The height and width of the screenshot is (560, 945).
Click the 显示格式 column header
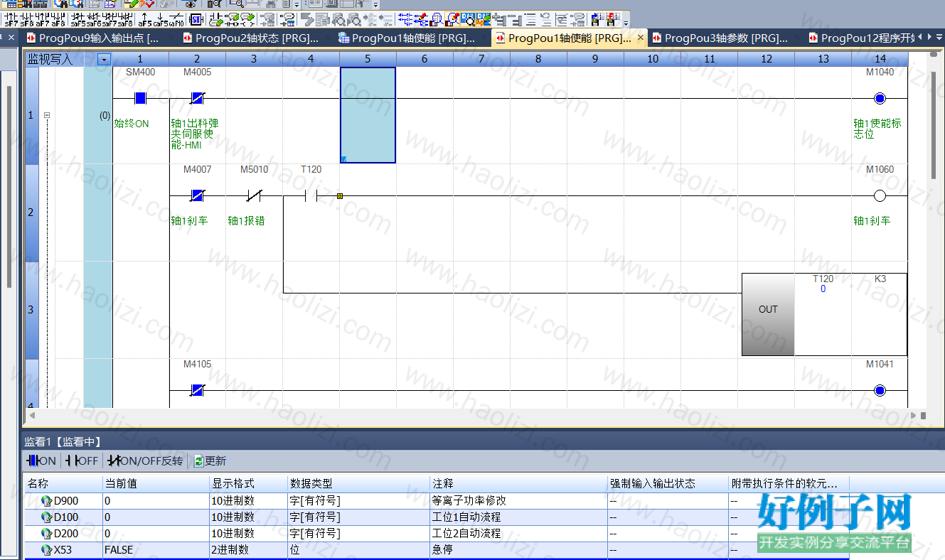coord(247,483)
